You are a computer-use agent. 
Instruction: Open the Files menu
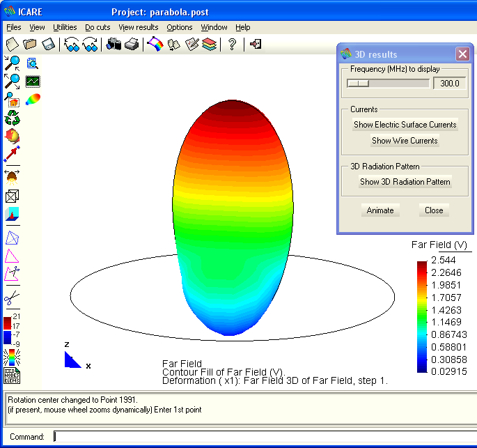pos(14,27)
